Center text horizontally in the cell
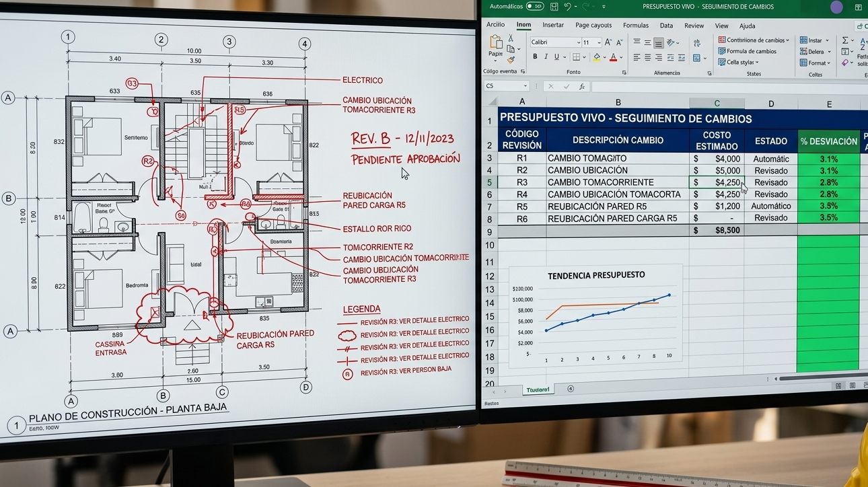This screenshot has height=487, width=868. tap(648, 58)
